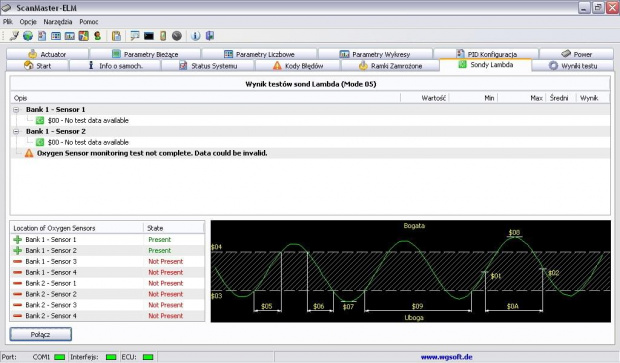Viewport: 620px width, 363px height.
Task: Click the green ECU status indicator
Action: (x=148, y=357)
